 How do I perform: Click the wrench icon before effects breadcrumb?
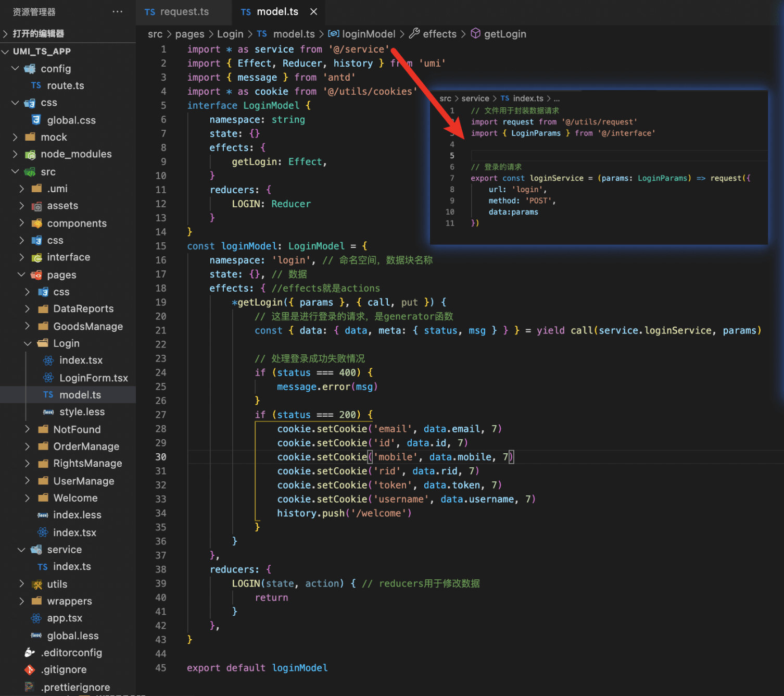point(414,33)
